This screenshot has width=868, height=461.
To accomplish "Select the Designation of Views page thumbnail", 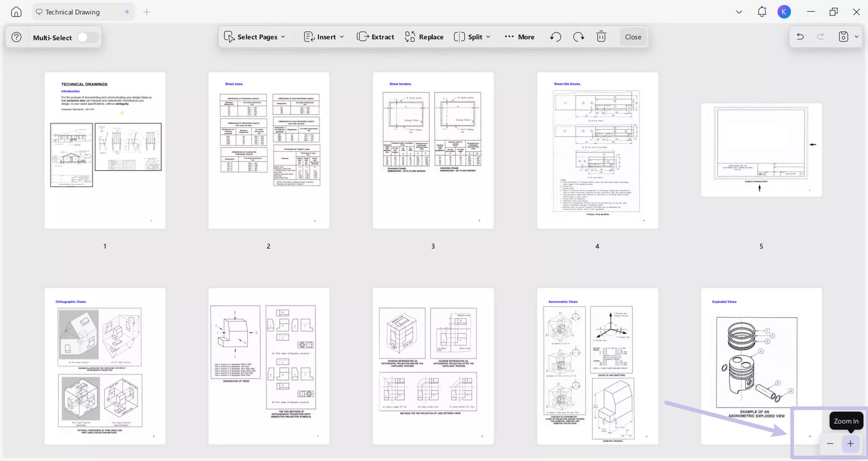I will pyautogui.click(x=269, y=366).
